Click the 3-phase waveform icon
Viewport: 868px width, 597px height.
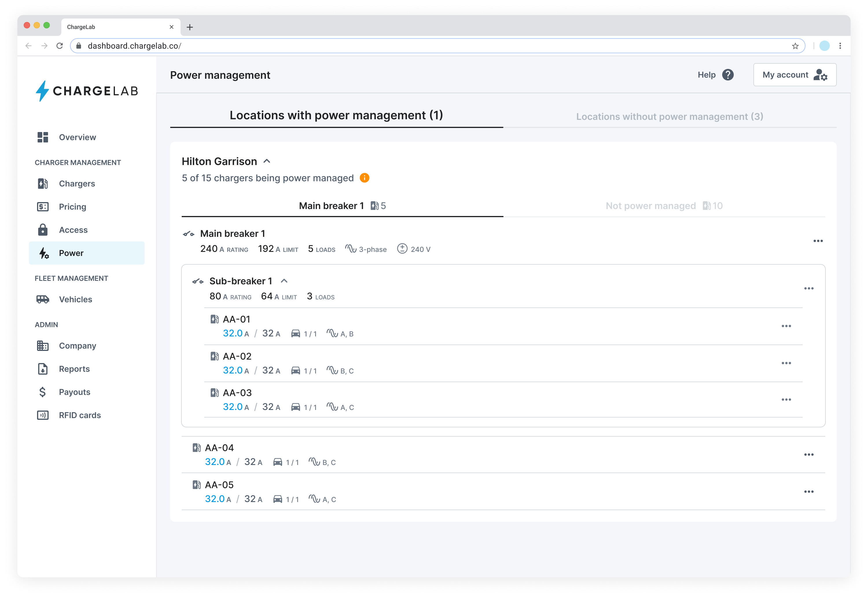(x=351, y=249)
